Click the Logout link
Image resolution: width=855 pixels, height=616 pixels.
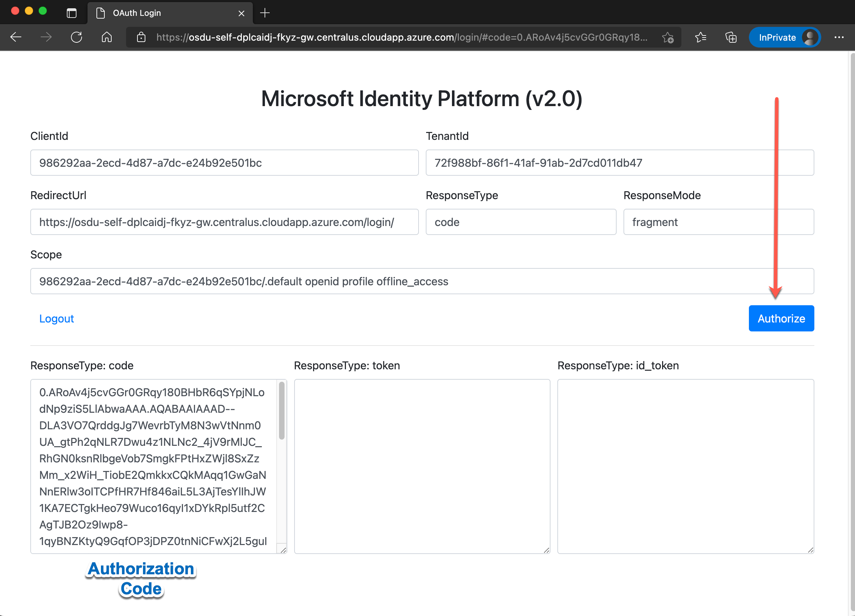(56, 319)
